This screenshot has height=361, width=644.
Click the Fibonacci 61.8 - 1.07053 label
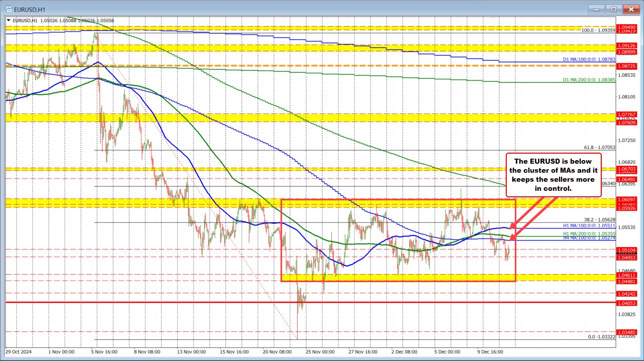pyautogui.click(x=600, y=148)
